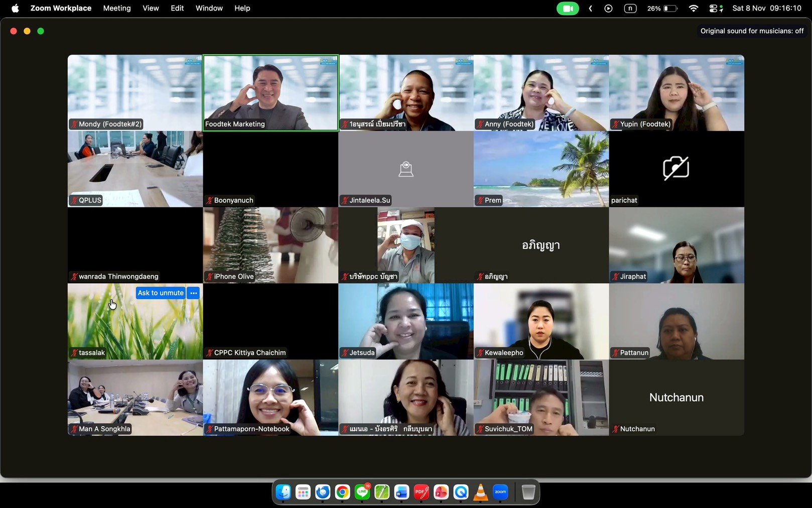Open LINE app from the dock
The height and width of the screenshot is (508, 812).
pyautogui.click(x=362, y=492)
